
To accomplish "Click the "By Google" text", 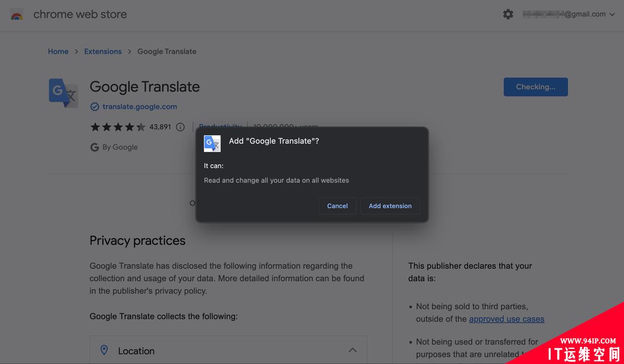I will (120, 147).
